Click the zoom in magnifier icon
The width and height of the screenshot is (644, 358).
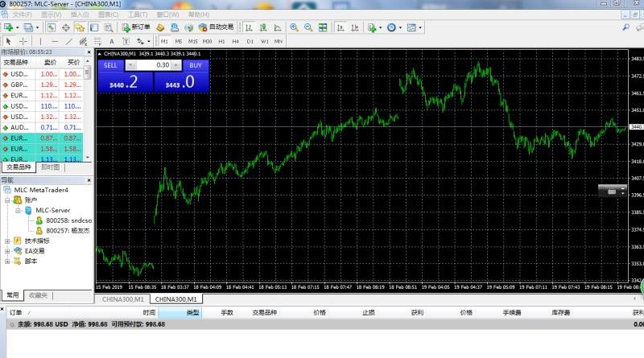[x=294, y=27]
